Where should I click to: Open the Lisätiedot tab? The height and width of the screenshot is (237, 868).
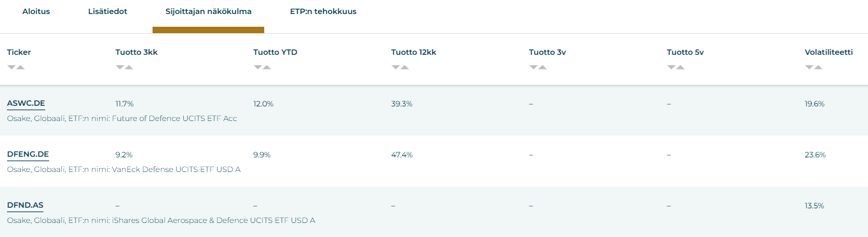pos(107,11)
